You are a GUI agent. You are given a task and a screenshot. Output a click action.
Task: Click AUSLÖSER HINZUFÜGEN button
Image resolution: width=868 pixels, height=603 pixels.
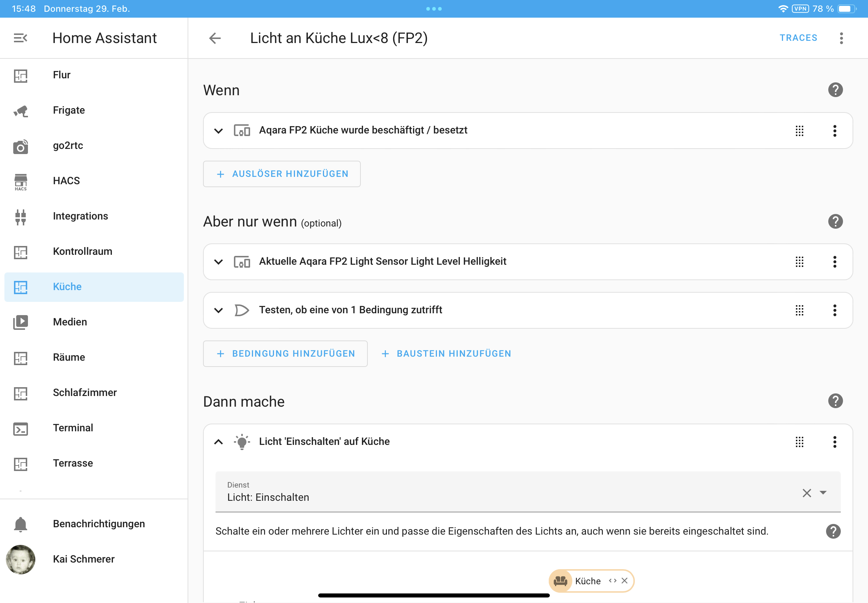(281, 174)
